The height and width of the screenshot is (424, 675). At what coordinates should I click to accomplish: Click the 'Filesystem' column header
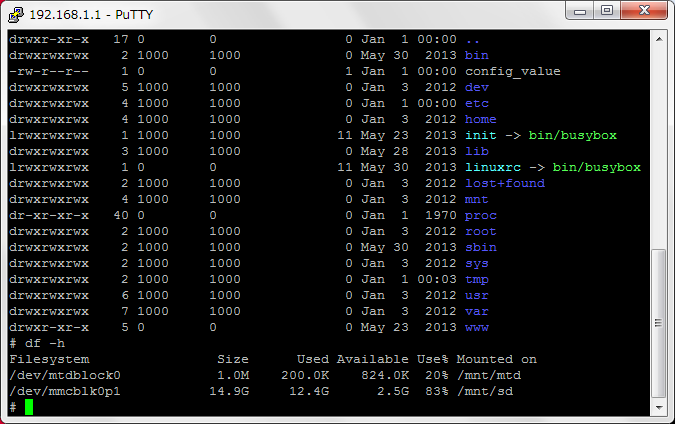tap(49, 359)
